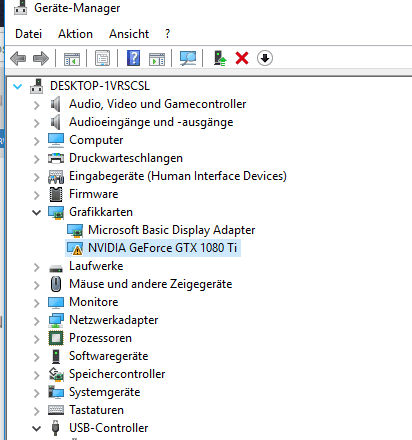Click the blue Help question-mark icon
This screenshot has width=412, height=440.
coord(133,58)
